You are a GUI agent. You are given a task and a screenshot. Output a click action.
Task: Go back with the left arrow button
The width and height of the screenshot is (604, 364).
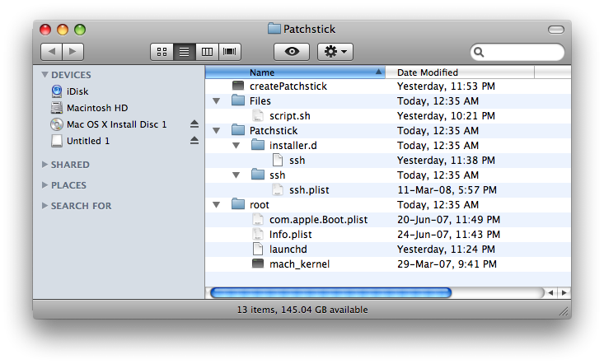click(51, 52)
